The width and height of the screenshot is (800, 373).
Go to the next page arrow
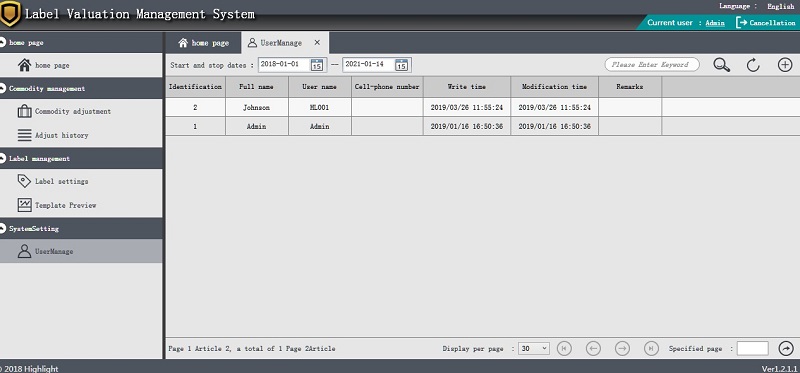[x=622, y=349]
